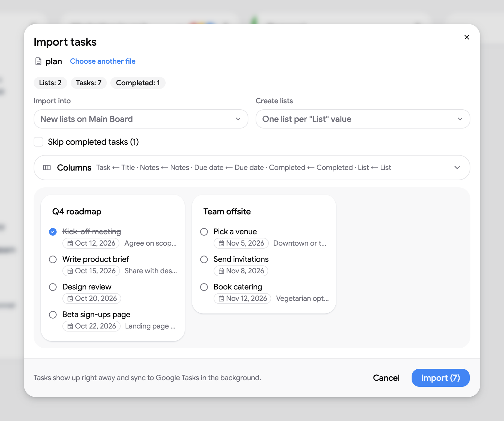The image size is (504, 421).
Task: Click calendar icon on Nov 8, 2026 chip
Action: [221, 271]
